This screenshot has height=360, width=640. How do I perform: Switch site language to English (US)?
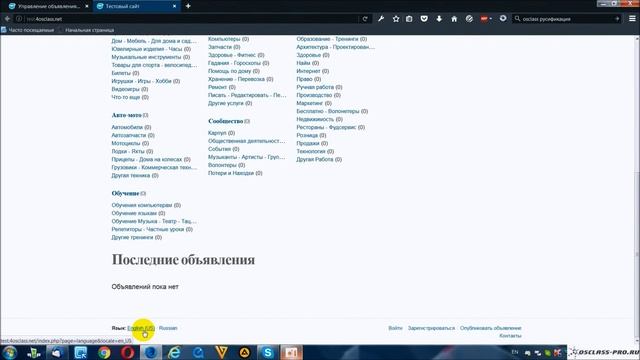click(141, 328)
